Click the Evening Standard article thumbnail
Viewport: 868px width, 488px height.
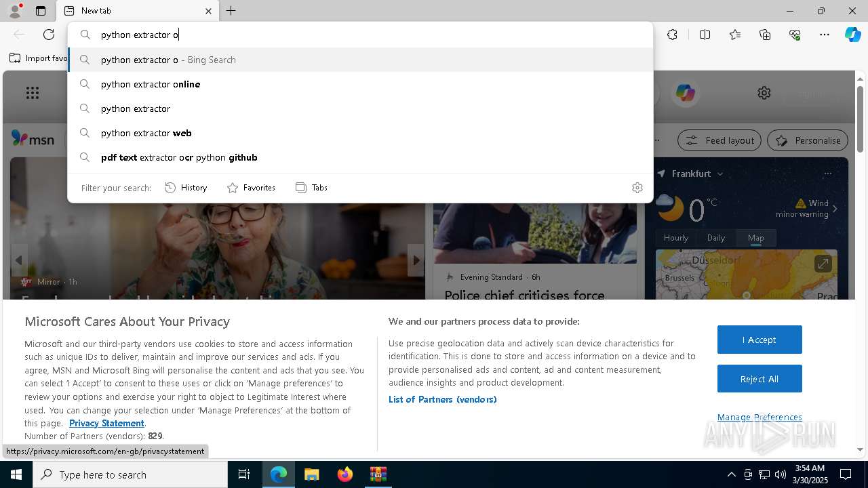pos(535,232)
